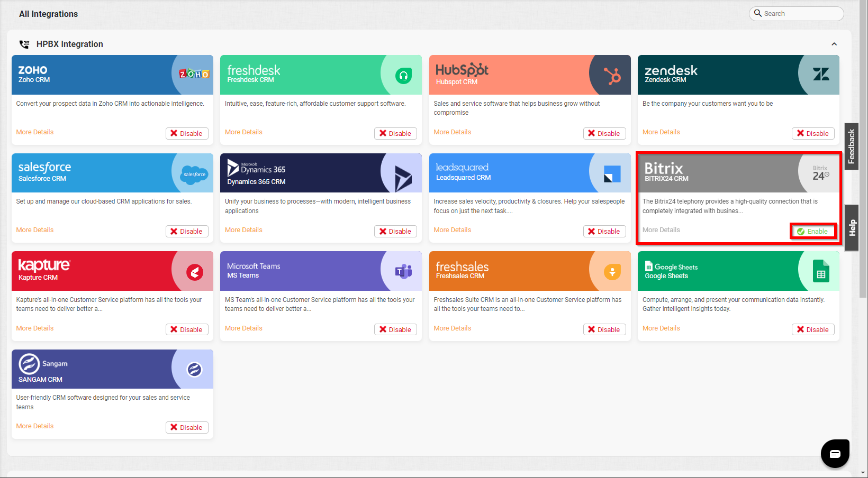The image size is (868, 478).
Task: Open More Details for Hubspot CRM
Action: (x=453, y=132)
